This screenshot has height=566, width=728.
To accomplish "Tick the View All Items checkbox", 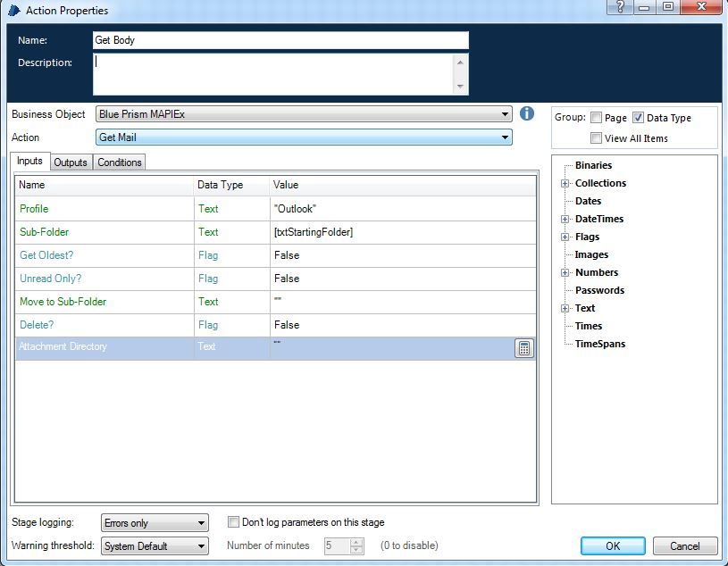I will coord(596,137).
